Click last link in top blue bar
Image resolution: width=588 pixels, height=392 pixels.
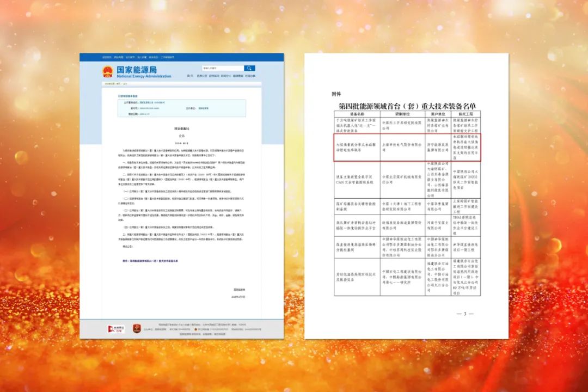click(167, 57)
